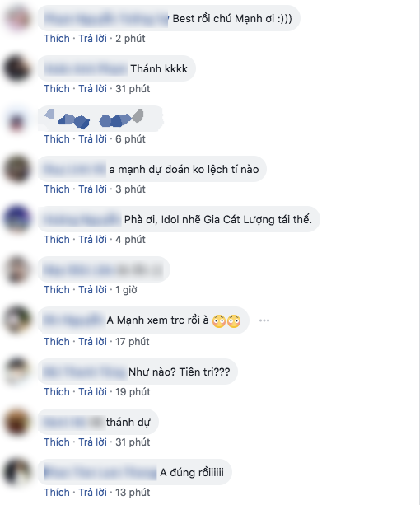Image resolution: width=420 pixels, height=505 pixels.
Task: Click avatar beside 'Gia Cát Lượng tái thế' comment
Action: [17, 219]
